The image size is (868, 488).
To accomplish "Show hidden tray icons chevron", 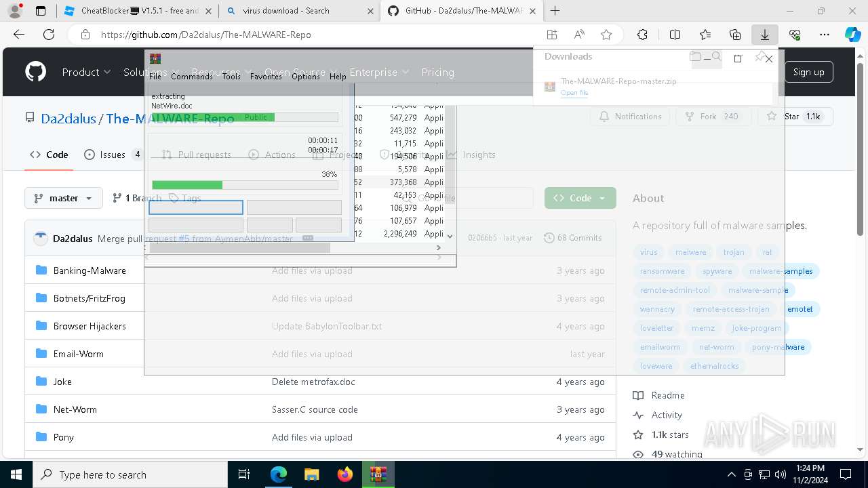I will (731, 474).
